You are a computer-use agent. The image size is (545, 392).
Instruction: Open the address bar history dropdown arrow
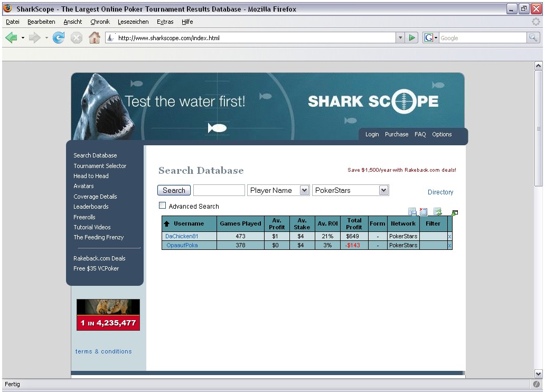click(400, 38)
